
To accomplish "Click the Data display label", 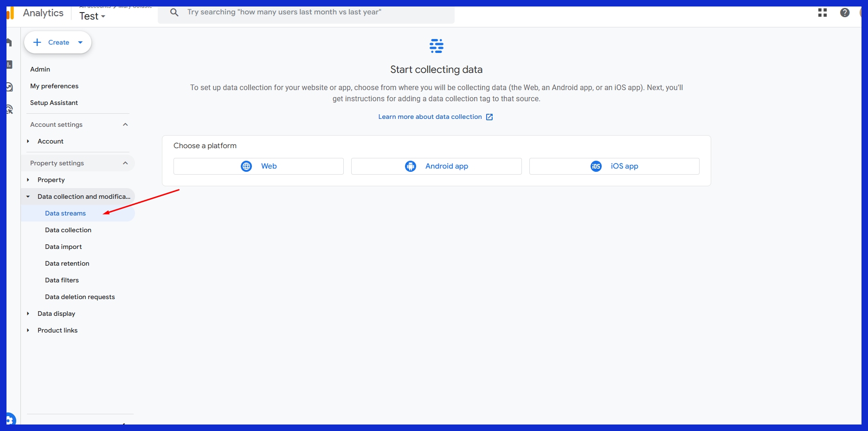I will click(x=57, y=313).
